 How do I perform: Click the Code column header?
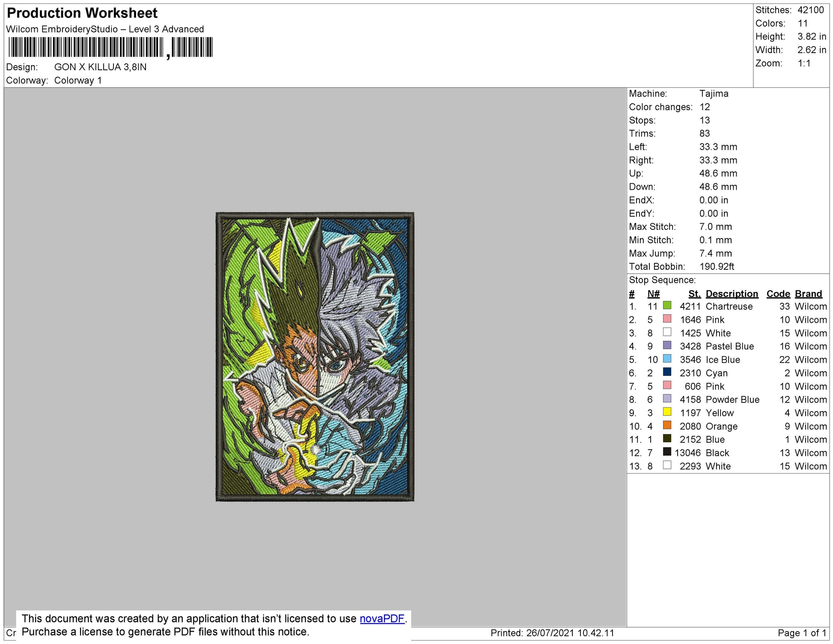(778, 294)
